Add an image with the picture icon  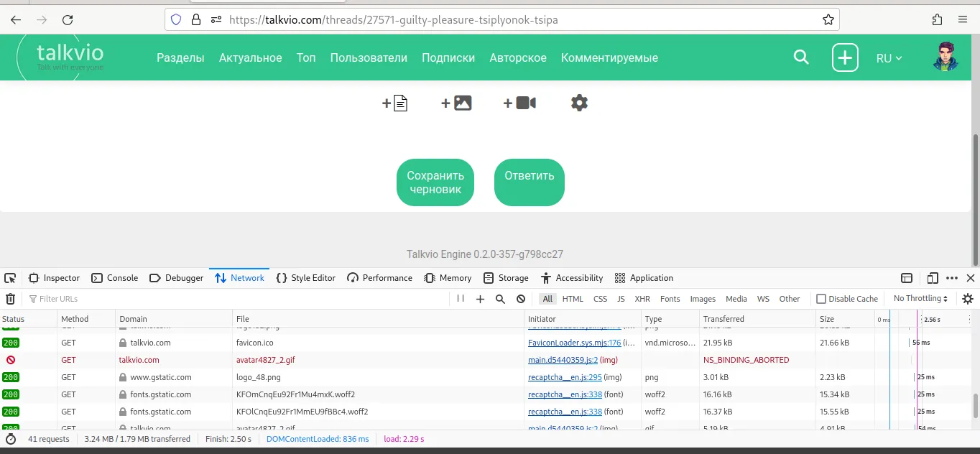coord(456,103)
